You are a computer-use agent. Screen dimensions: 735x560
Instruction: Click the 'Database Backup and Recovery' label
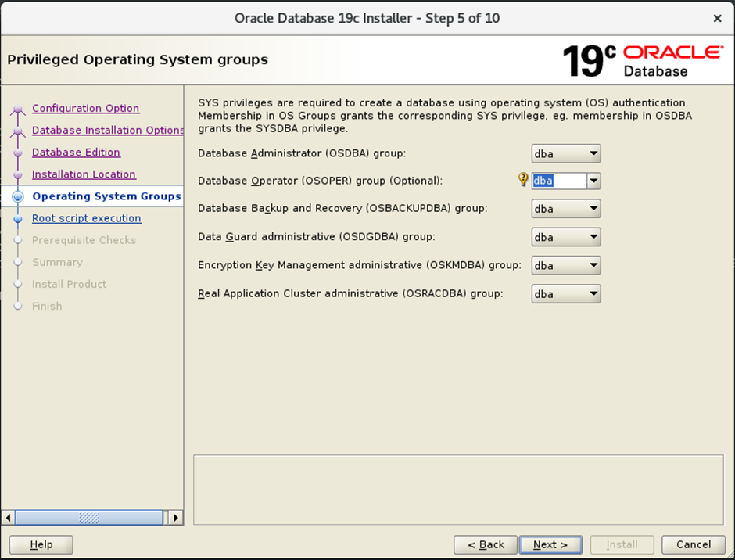[x=342, y=208]
